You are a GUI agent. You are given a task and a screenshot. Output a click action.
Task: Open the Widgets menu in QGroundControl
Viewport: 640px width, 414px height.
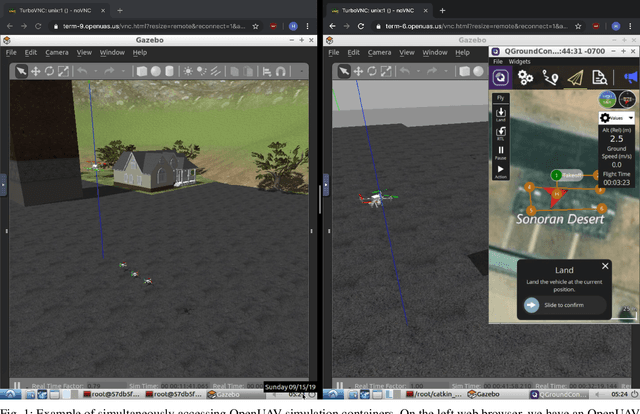[x=519, y=62]
